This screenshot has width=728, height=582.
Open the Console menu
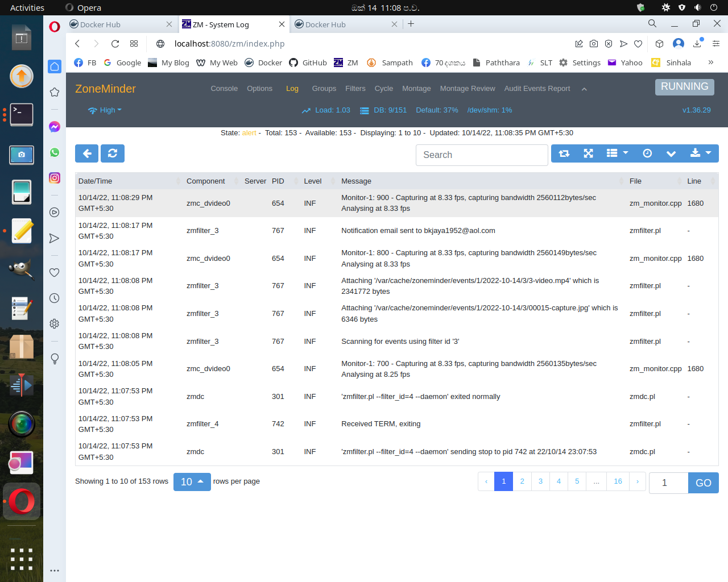224,89
